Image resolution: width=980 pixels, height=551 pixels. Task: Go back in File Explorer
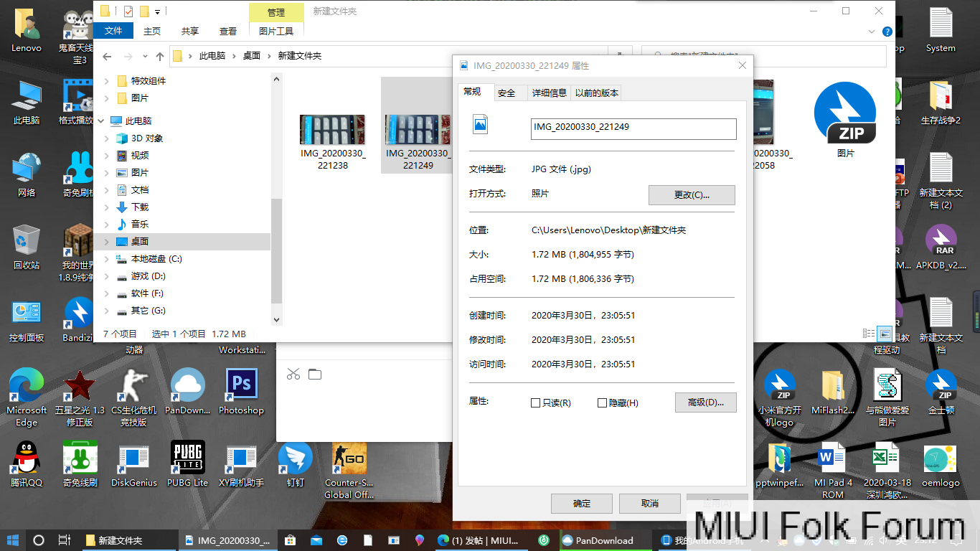point(108,56)
